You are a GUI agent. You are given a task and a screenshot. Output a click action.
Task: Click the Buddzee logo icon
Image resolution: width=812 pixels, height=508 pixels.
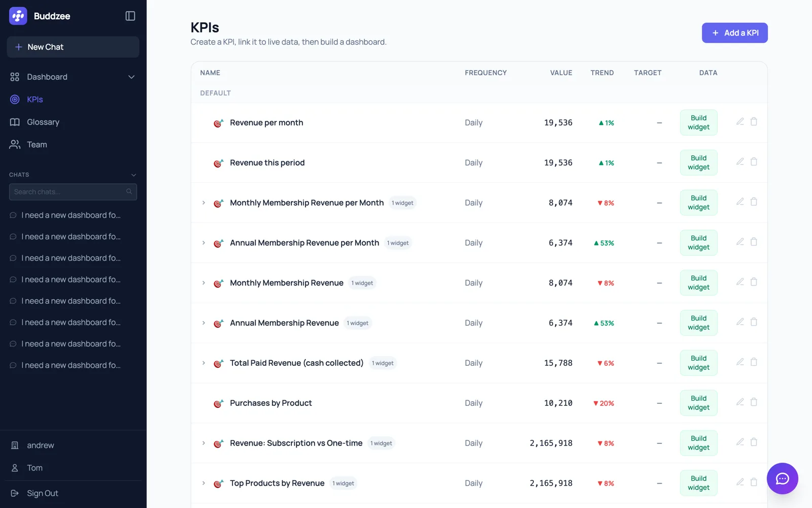tap(18, 16)
